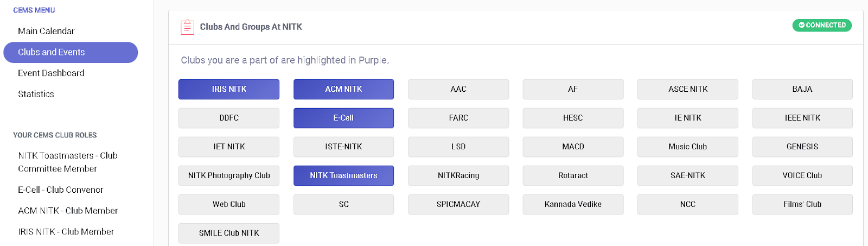Select the Kannada Vedike club
This screenshot has height=246, width=868.
tap(573, 204)
